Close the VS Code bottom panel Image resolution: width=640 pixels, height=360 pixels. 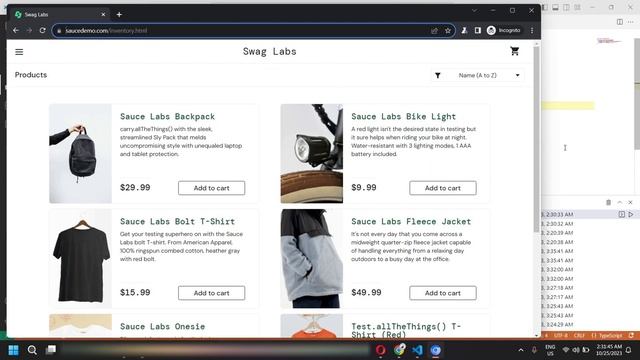(x=630, y=202)
